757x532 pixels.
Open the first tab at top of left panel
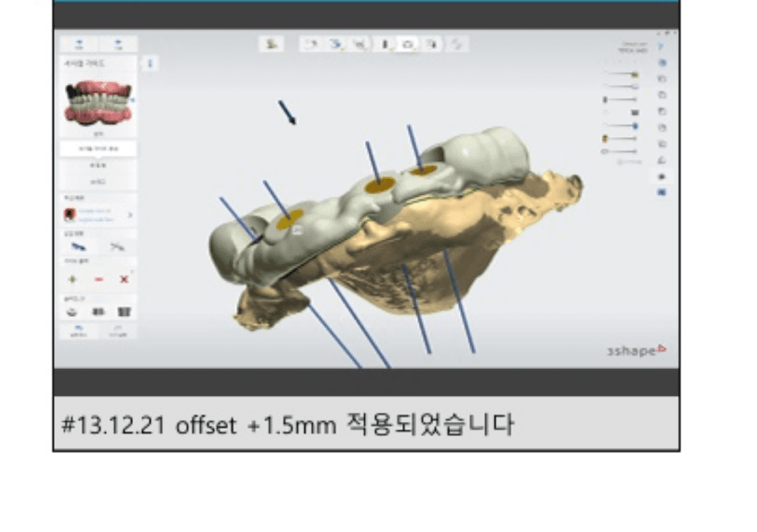click(x=79, y=45)
